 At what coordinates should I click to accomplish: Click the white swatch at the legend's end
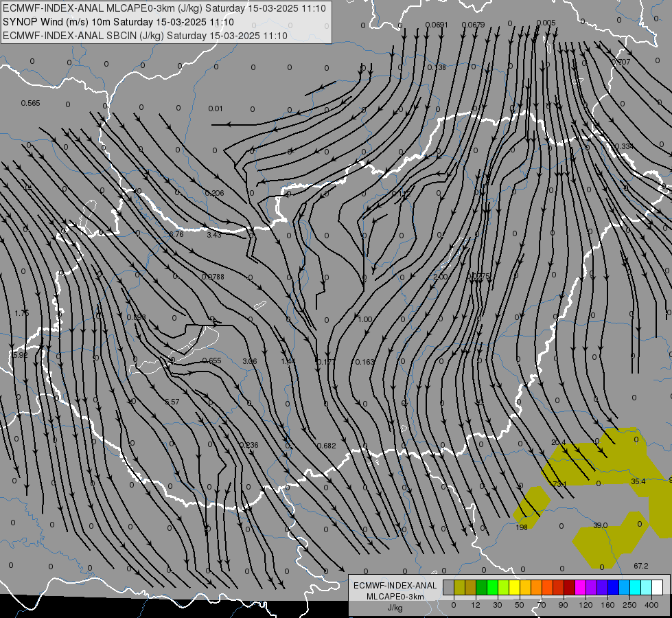pos(657,588)
